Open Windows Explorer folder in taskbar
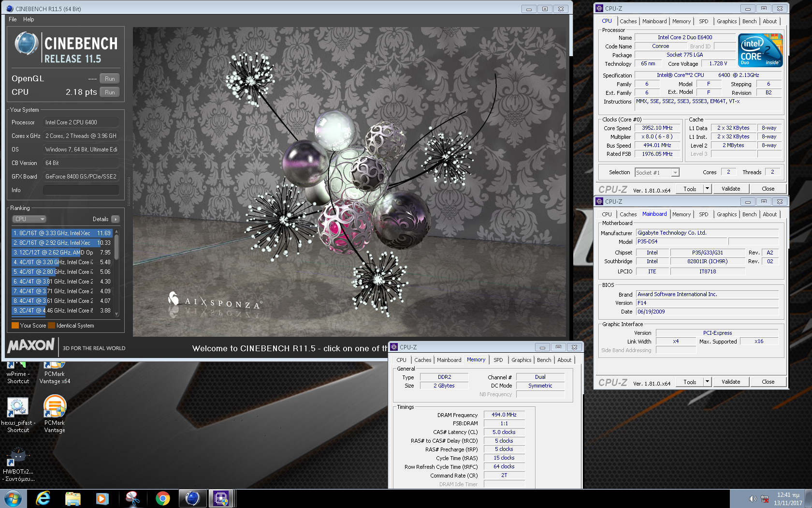The width and height of the screenshot is (812, 508). pyautogui.click(x=72, y=498)
